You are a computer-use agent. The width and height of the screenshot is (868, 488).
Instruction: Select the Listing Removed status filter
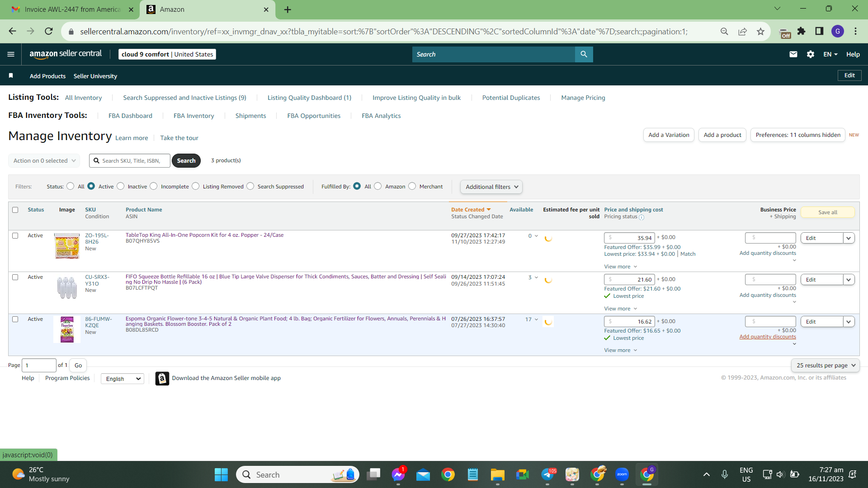tap(196, 186)
